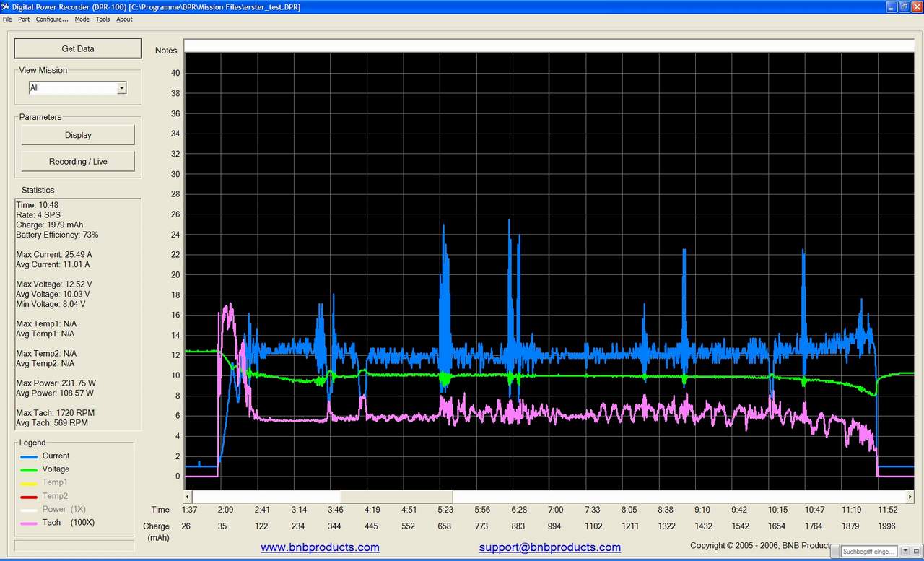Click the Digital Power Recorder title bar icon
This screenshot has height=561, width=924.
point(6,6)
